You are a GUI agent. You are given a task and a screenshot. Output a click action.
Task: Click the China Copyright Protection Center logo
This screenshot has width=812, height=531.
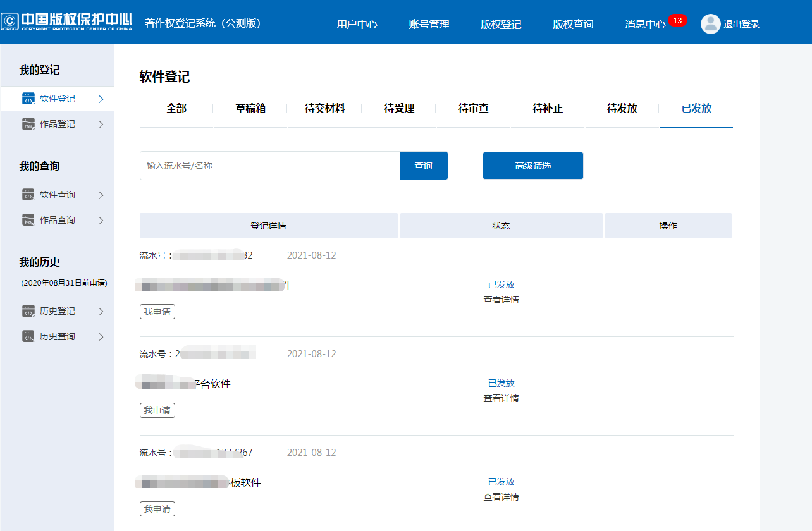pos(66,21)
